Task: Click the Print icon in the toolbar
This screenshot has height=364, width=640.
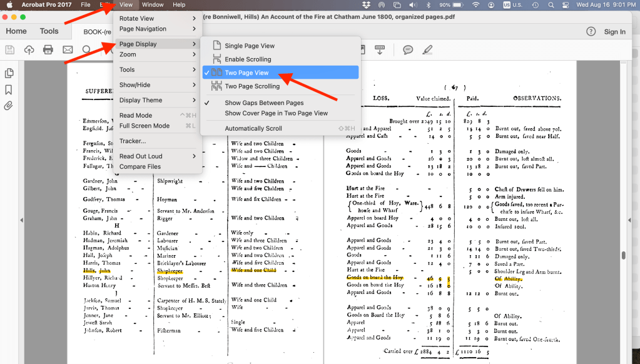Action: (x=48, y=50)
